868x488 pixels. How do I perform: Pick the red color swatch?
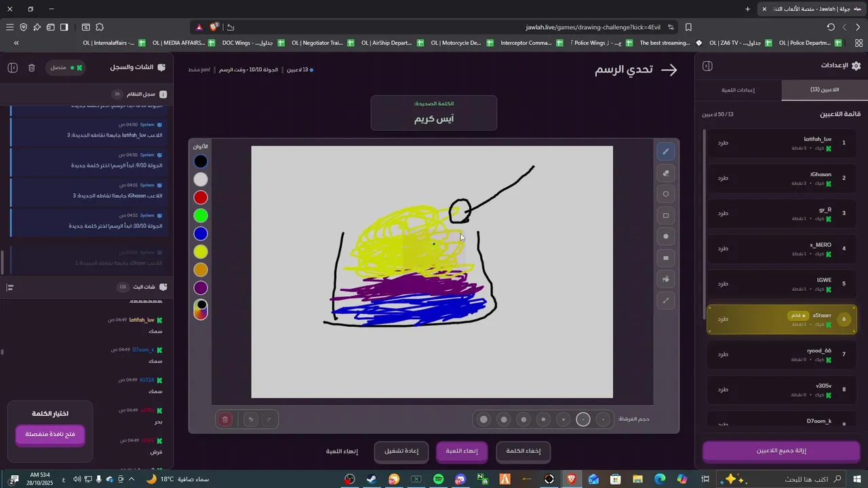tap(201, 197)
